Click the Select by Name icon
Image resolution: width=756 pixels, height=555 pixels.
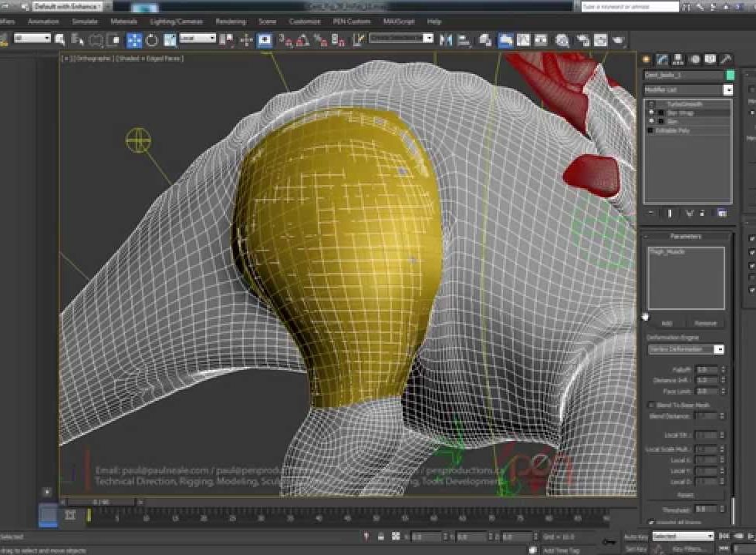pyautogui.click(x=77, y=40)
